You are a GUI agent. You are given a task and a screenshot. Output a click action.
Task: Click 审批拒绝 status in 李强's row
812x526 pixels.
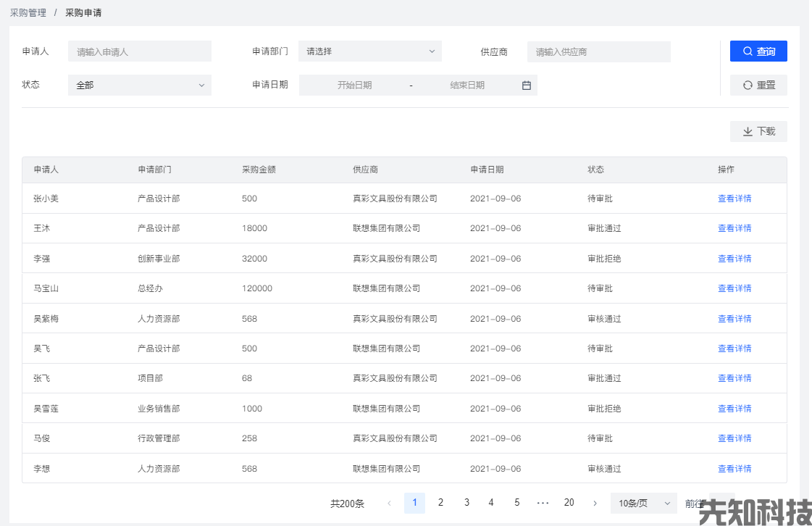coord(604,259)
